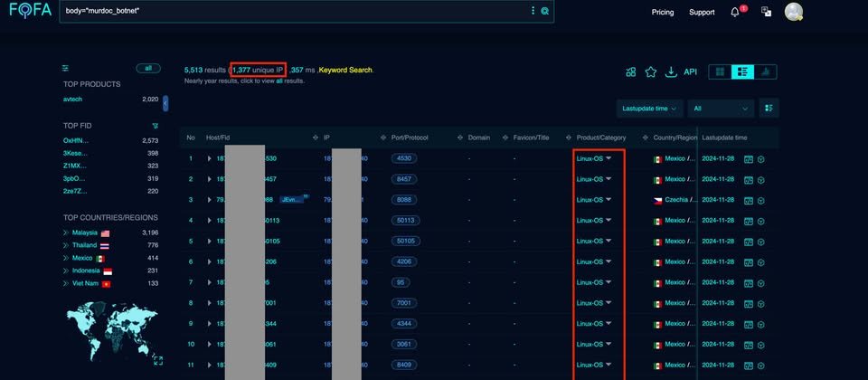Expand Linux-OS dropdown in row 2

tap(609, 179)
